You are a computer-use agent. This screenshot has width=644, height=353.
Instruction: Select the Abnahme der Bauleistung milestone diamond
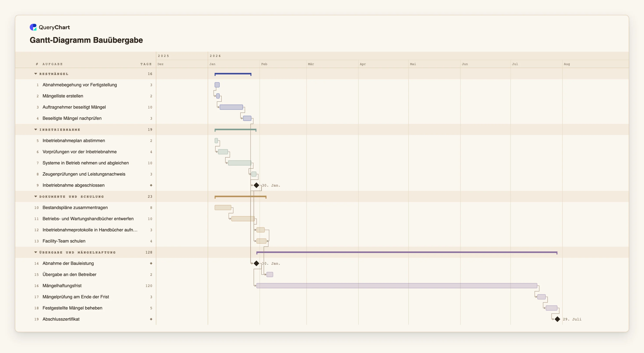point(256,263)
